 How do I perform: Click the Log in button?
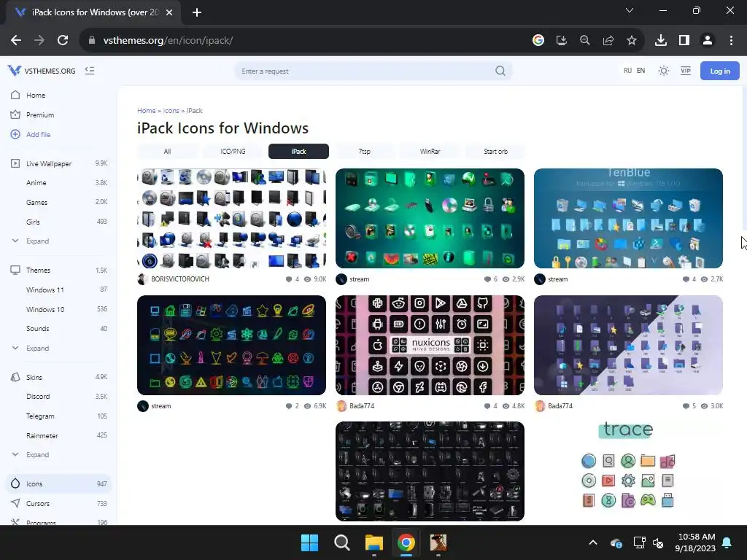(720, 71)
